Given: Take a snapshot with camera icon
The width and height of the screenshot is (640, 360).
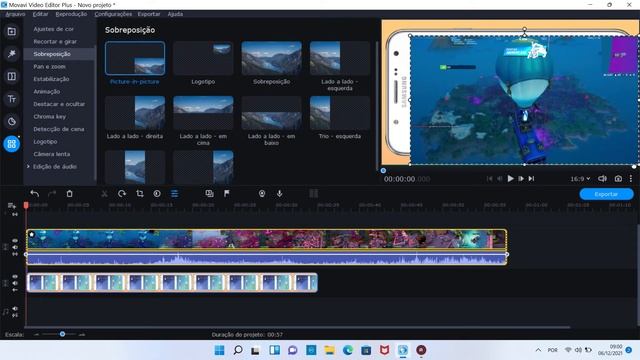Looking at the screenshot, I should coord(618,178).
